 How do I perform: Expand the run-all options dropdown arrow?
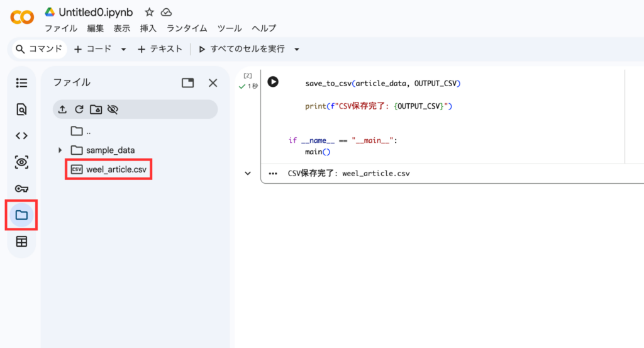click(x=297, y=49)
